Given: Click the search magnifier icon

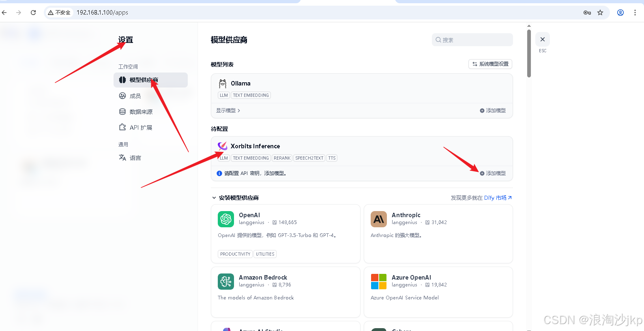Looking at the screenshot, I should coord(438,40).
